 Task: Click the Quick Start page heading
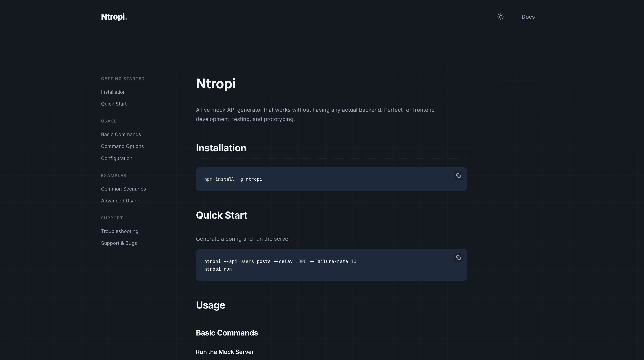pos(221,215)
